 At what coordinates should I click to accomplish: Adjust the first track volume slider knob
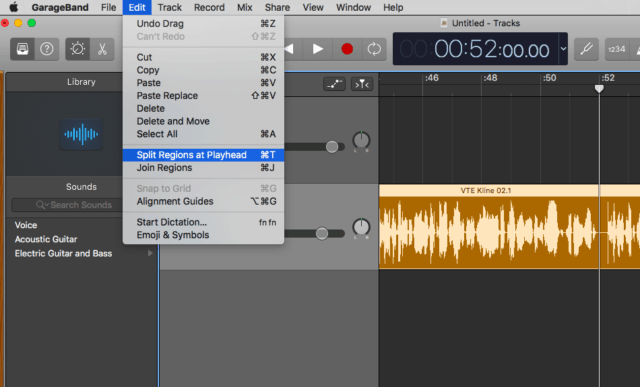coord(332,147)
